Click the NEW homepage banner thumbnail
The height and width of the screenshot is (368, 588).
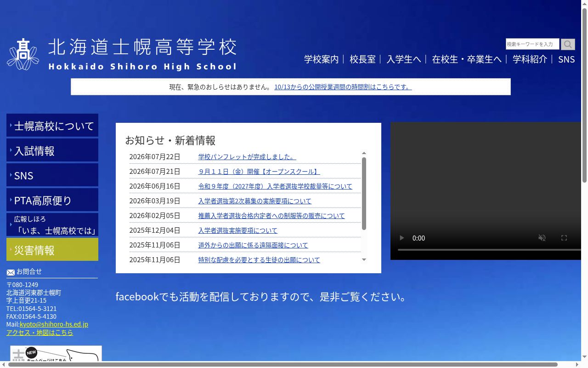pos(56,353)
